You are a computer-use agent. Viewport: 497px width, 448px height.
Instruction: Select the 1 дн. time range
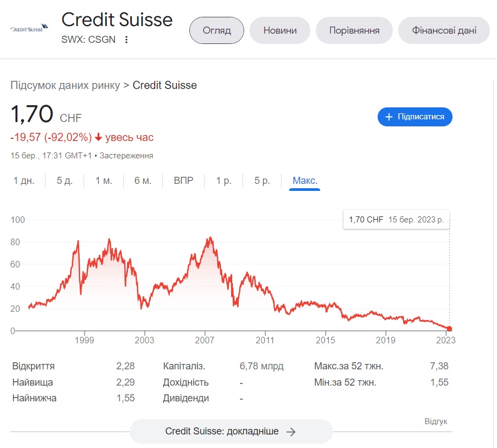(x=24, y=181)
